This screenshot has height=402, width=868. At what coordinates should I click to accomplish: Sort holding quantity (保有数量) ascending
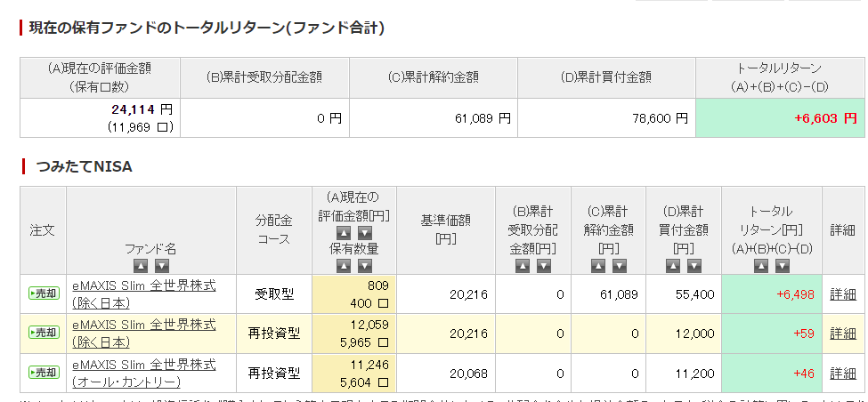pyautogui.click(x=344, y=266)
